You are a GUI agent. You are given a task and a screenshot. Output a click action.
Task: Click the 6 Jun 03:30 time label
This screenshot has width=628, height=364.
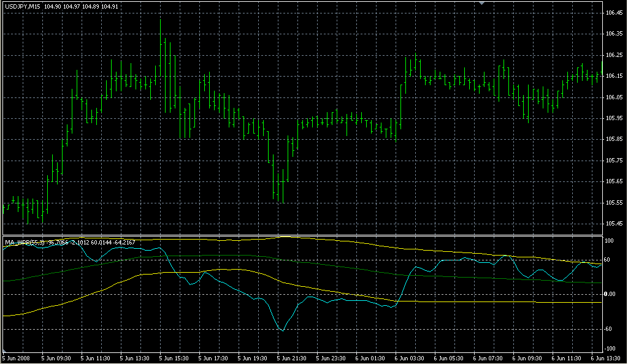coord(409,358)
